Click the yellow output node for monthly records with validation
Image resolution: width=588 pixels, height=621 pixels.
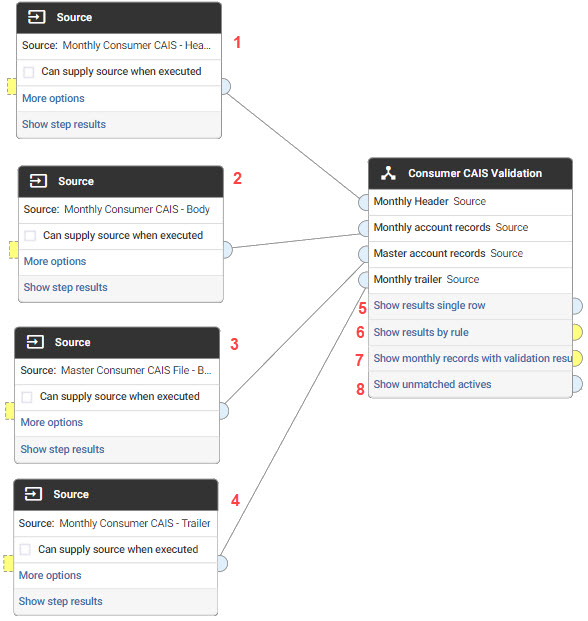pyautogui.click(x=577, y=358)
